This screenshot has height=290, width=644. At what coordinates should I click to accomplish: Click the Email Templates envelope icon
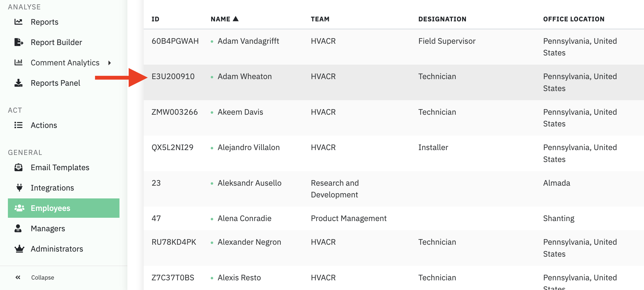pyautogui.click(x=18, y=167)
